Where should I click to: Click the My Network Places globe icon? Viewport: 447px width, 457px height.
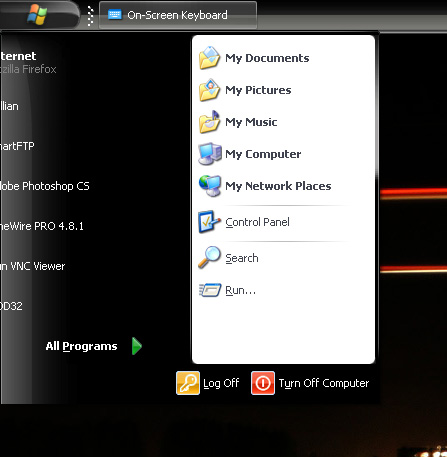point(210,186)
